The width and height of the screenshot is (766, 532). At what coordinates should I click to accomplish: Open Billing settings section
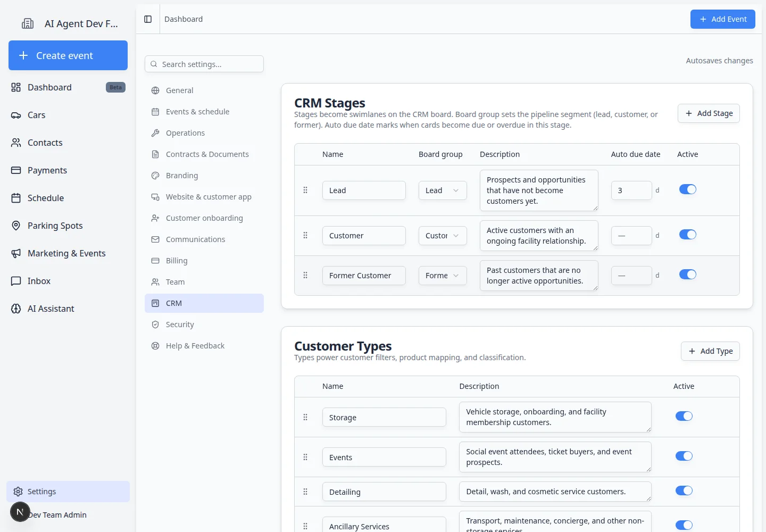click(x=204, y=261)
